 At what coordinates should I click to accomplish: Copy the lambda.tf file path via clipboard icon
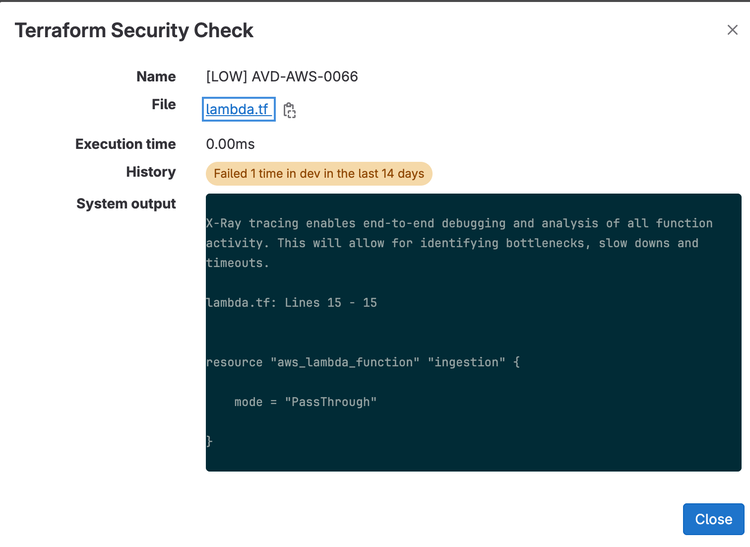(289, 110)
